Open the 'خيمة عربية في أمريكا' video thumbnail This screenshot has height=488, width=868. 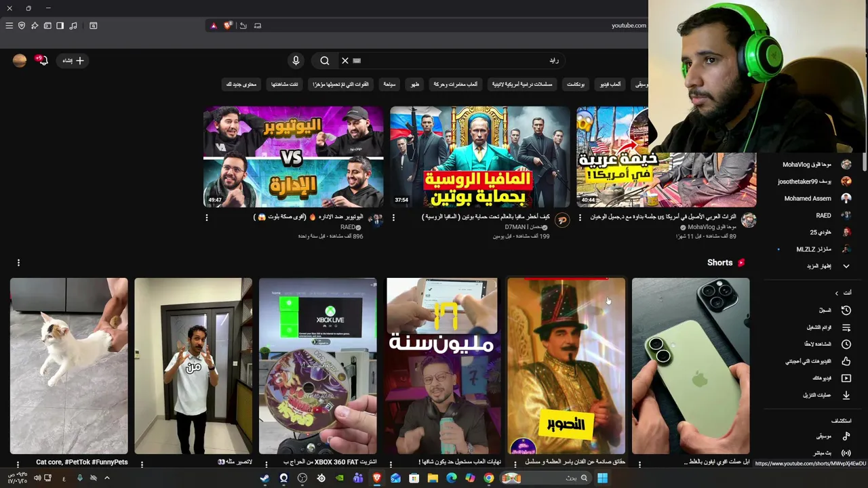pyautogui.click(x=666, y=157)
